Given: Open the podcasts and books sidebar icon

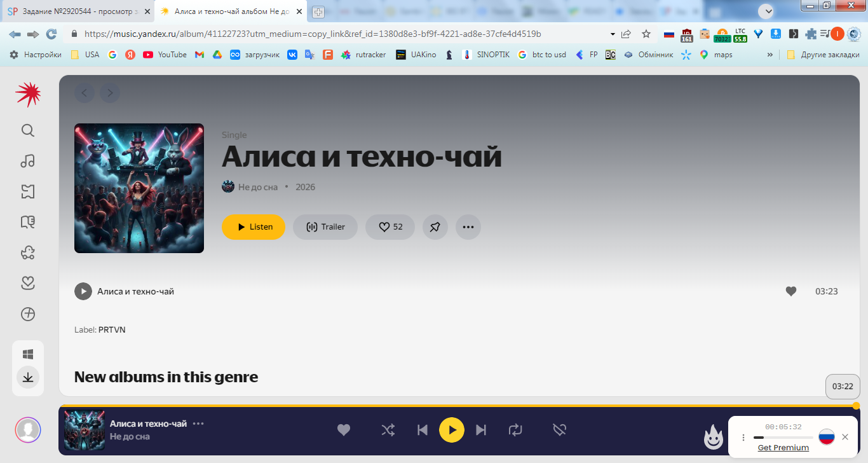Looking at the screenshot, I should (x=28, y=222).
